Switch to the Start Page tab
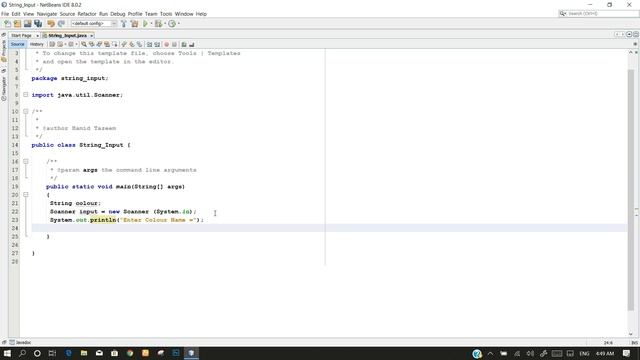640x360 pixels. click(x=21, y=36)
